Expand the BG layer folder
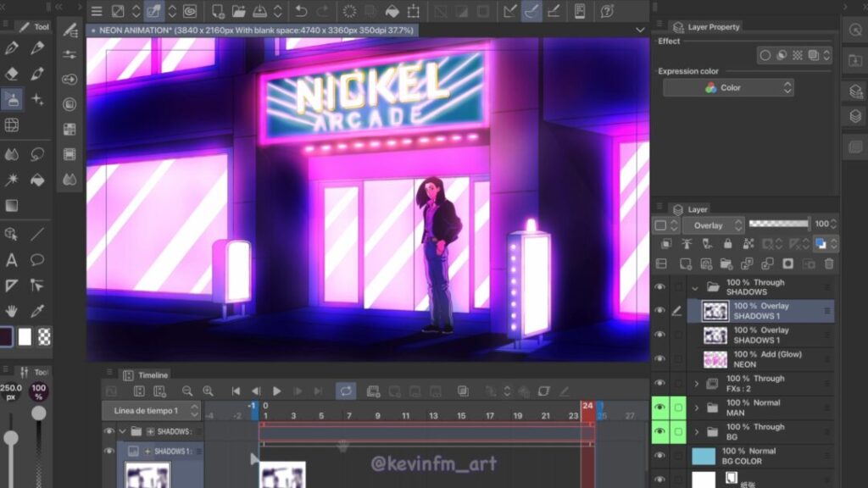Image resolution: width=868 pixels, height=488 pixels. point(697,431)
